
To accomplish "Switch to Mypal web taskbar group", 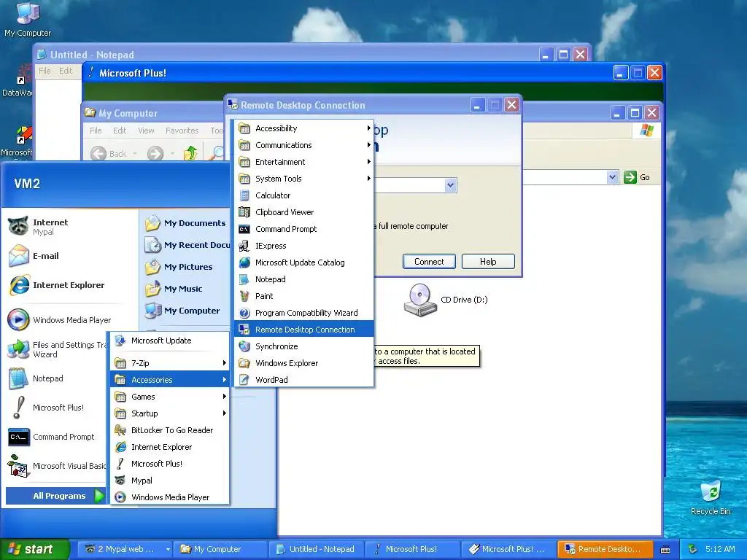I will 125,549.
